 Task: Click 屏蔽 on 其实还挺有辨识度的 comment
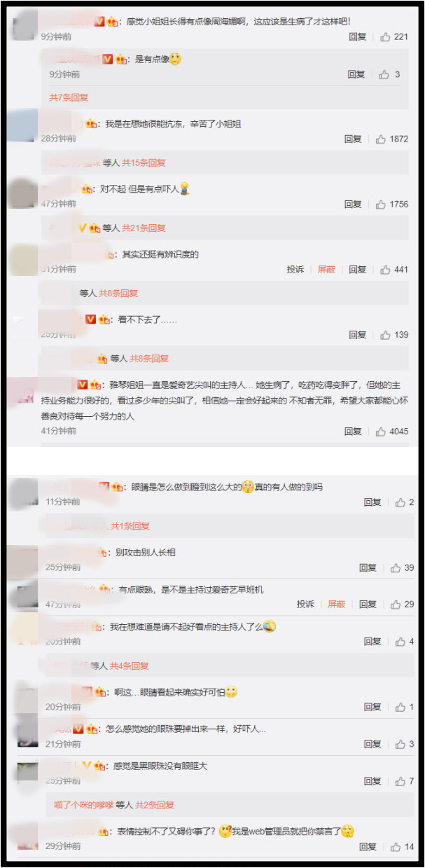click(326, 270)
